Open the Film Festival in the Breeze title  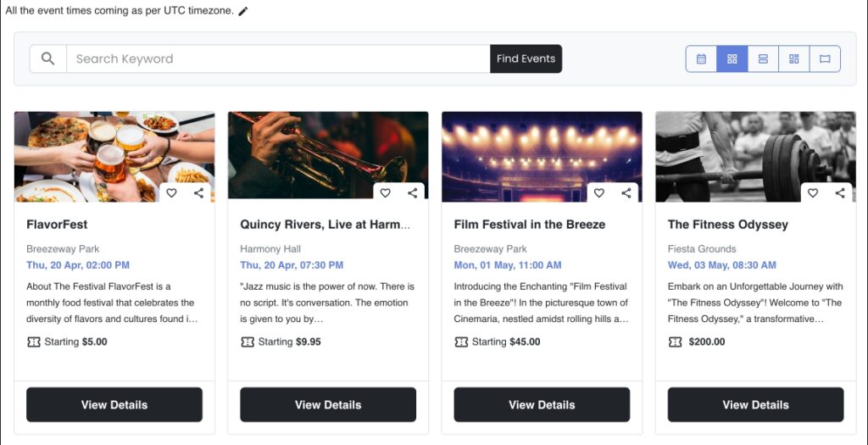(x=530, y=225)
